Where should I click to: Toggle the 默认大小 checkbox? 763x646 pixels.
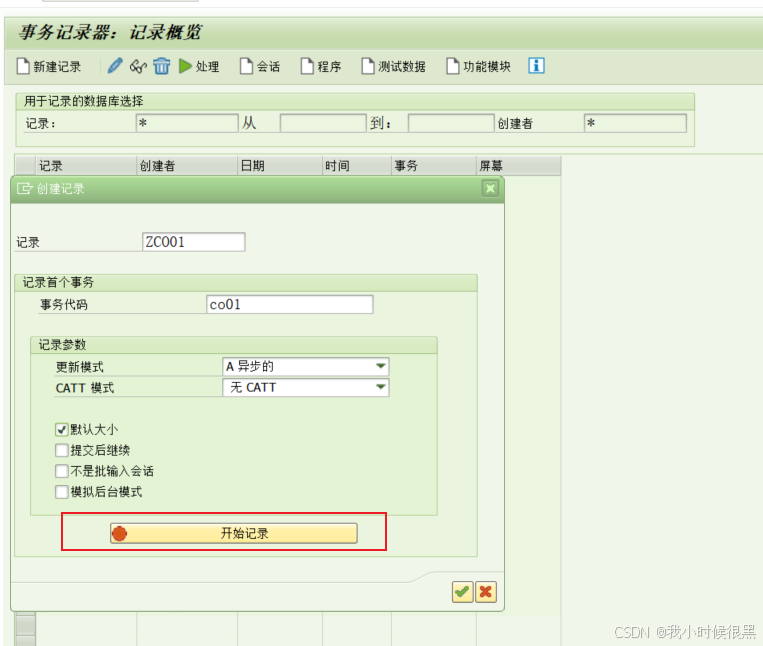pos(61,430)
